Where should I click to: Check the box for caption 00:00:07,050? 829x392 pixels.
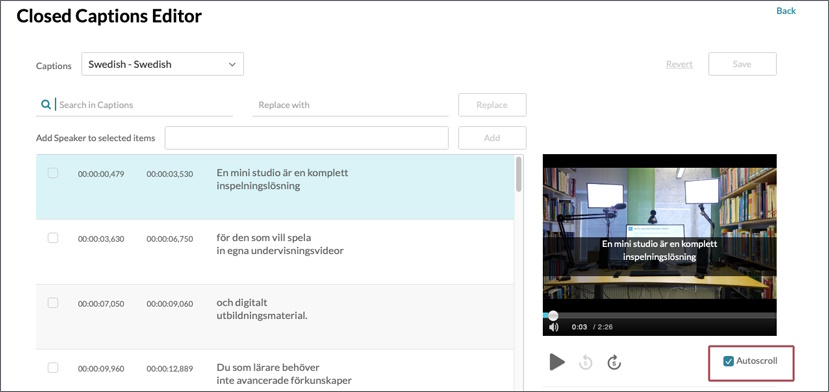[x=53, y=303]
